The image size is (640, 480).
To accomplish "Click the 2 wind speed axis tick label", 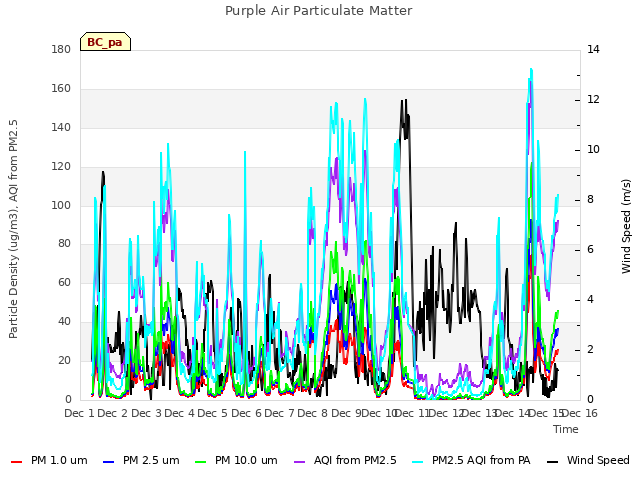I will tap(590, 350).
